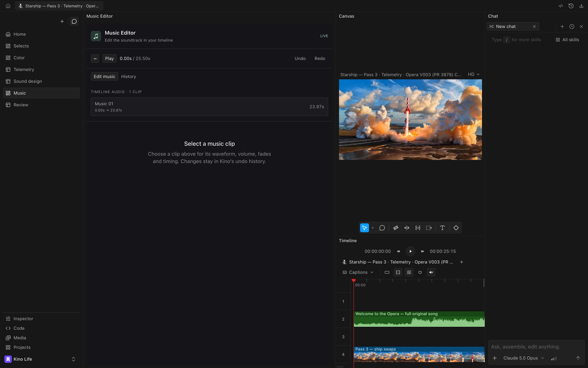This screenshot has width=588, height=368.
Task: Click the red playhead marker at 00:00
Action: [354, 280]
